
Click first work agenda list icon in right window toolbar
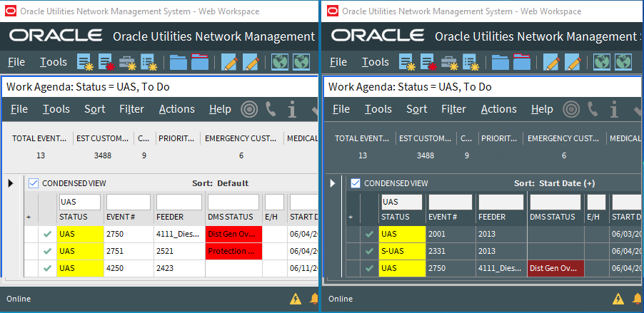point(408,62)
